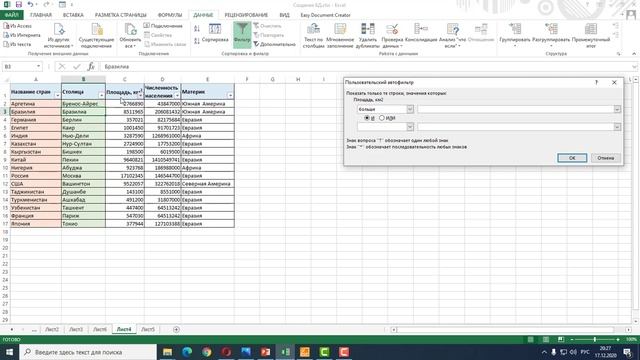The width and height of the screenshot is (640, 360).
Task: Switch to the ГЛАВНАЯ ribbon tab
Action: [x=41, y=15]
